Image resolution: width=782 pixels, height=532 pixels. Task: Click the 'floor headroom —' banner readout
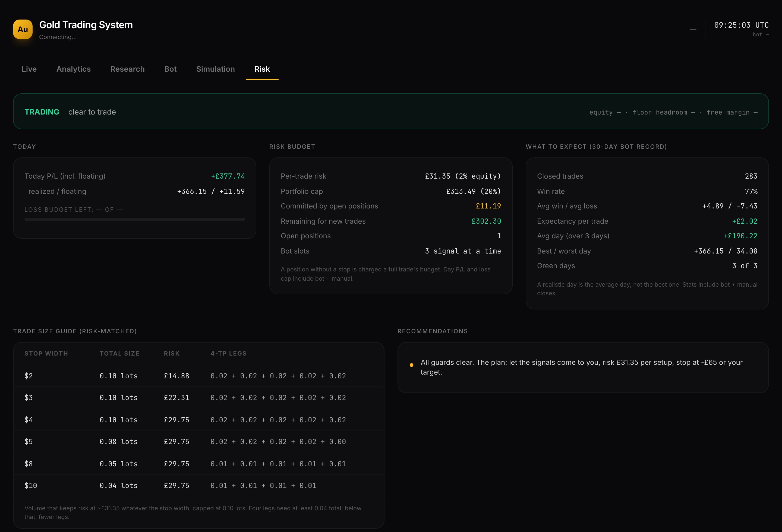coord(663,112)
